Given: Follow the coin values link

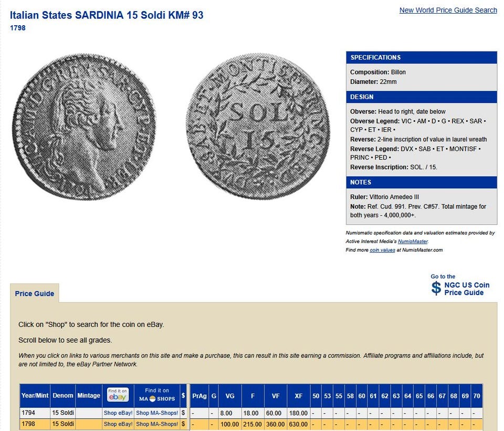Looking at the screenshot, I should pos(382,250).
